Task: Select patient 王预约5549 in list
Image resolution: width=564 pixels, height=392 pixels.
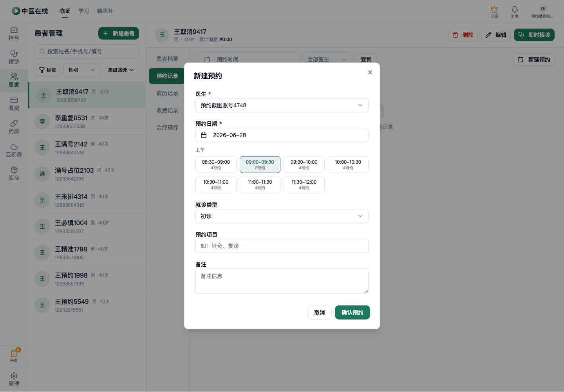Action: tap(87, 305)
